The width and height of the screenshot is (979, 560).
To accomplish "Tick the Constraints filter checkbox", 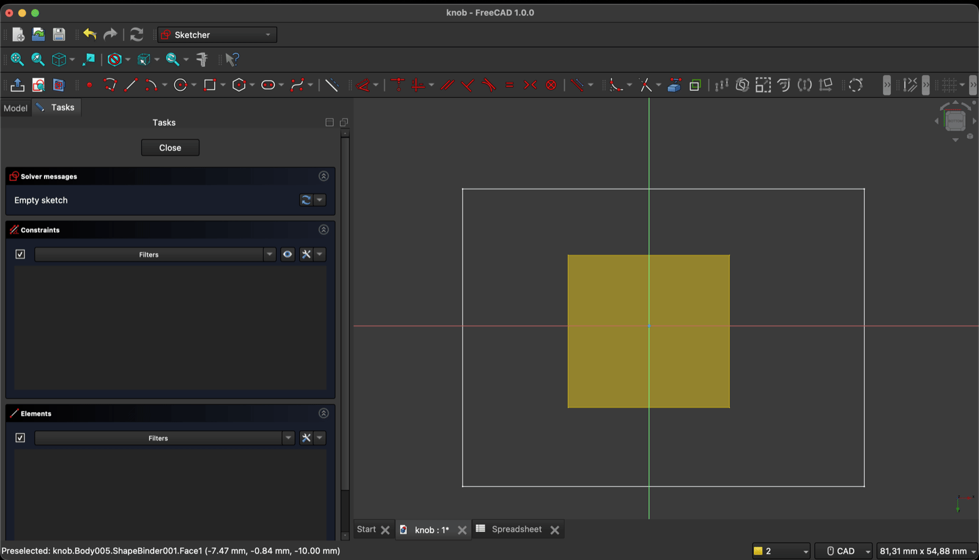I will coord(20,254).
